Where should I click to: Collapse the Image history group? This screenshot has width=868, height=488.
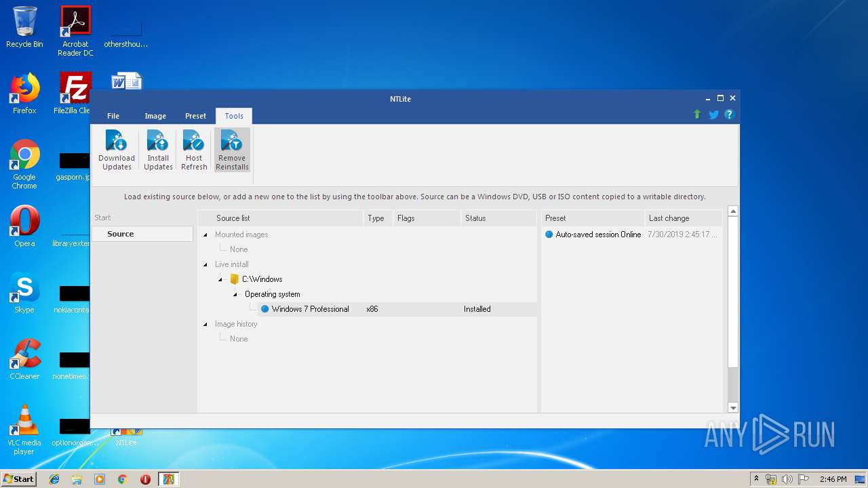(x=205, y=324)
